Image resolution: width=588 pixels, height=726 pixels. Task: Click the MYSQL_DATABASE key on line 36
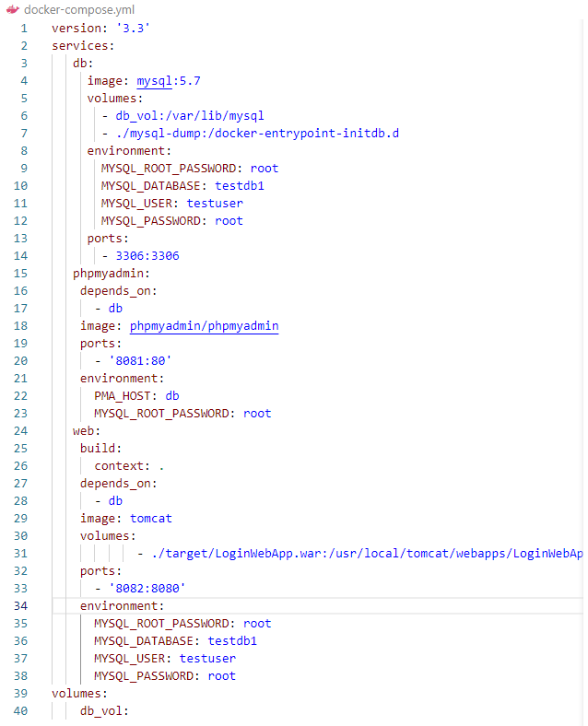pyautogui.click(x=144, y=641)
